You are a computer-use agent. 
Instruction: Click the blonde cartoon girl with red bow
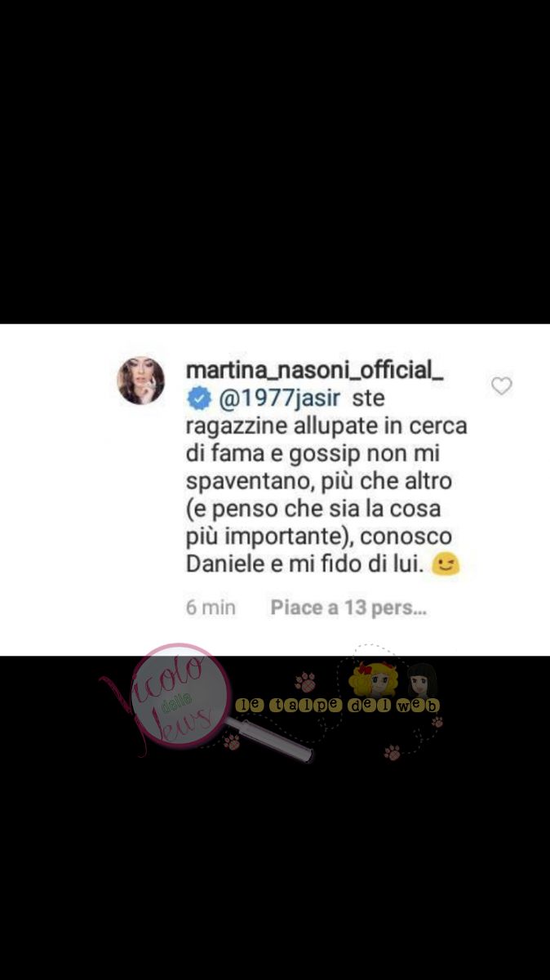[373, 679]
